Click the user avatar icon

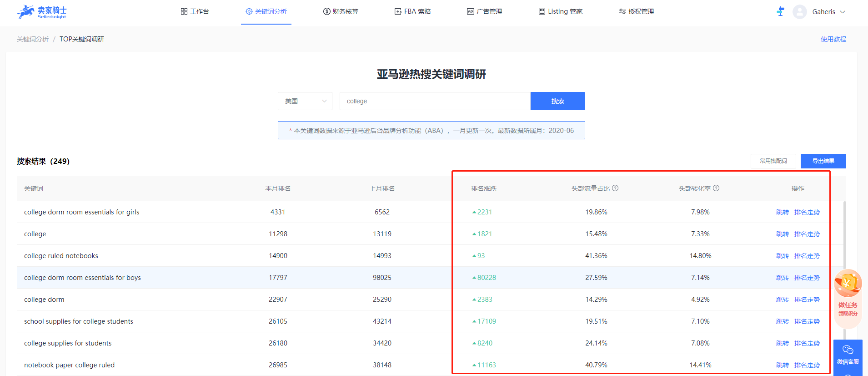tap(799, 12)
